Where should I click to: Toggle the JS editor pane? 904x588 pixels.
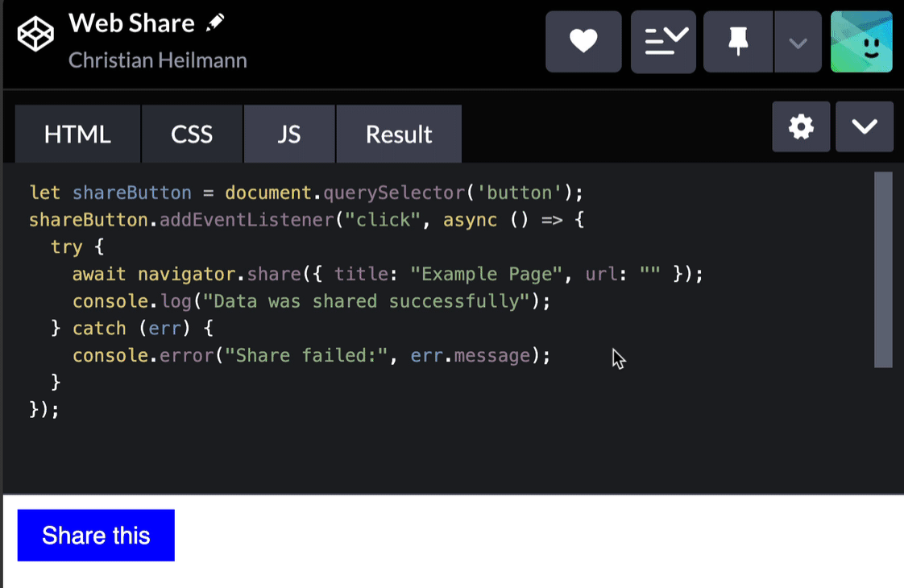289,134
